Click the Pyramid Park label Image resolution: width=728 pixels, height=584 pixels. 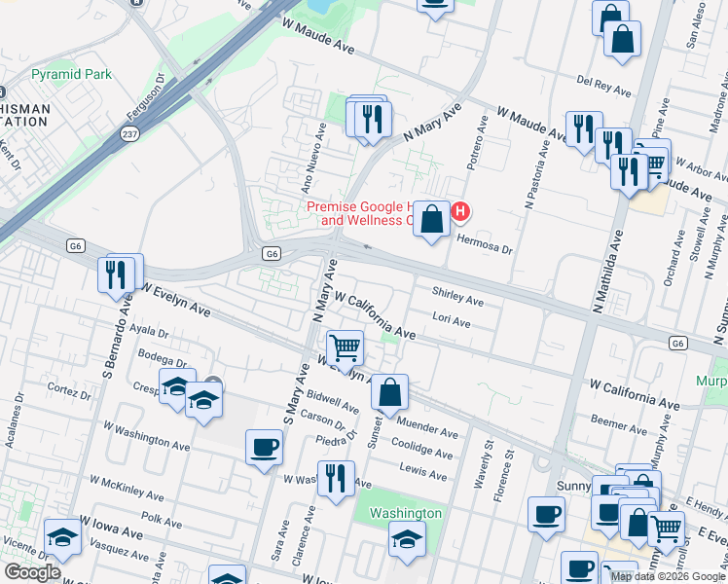coord(71,74)
